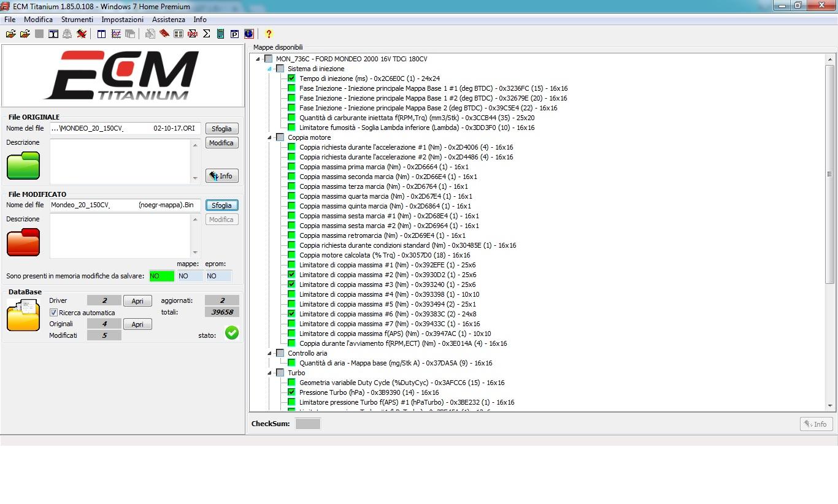Select Limitatore pressione Turbo f(APS) #1 row
The width and height of the screenshot is (838, 504).
[407, 402]
